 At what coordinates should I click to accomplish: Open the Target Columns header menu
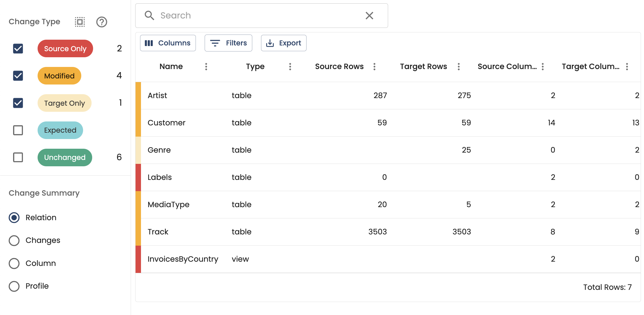[x=627, y=67]
